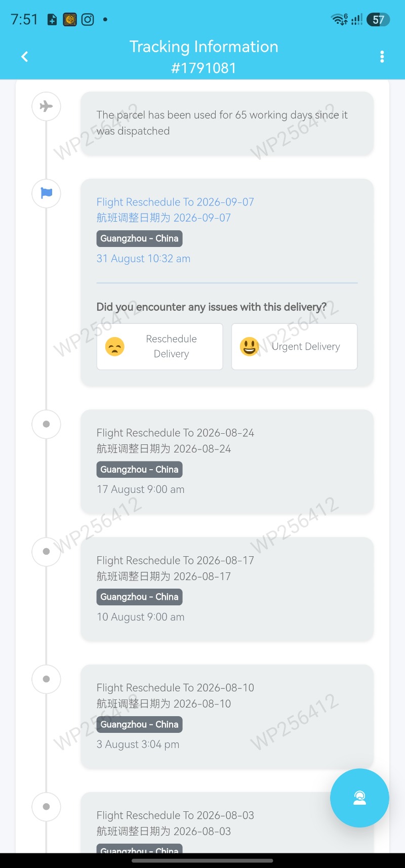This screenshot has height=868, width=405.
Task: Tap the battery indicator in status bar
Action: coord(379,20)
